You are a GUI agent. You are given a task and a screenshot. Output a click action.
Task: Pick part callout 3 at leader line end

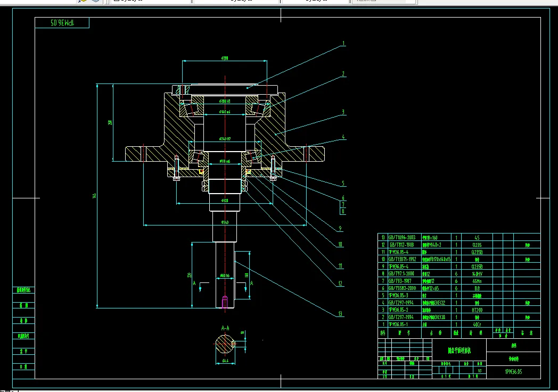coord(343,112)
